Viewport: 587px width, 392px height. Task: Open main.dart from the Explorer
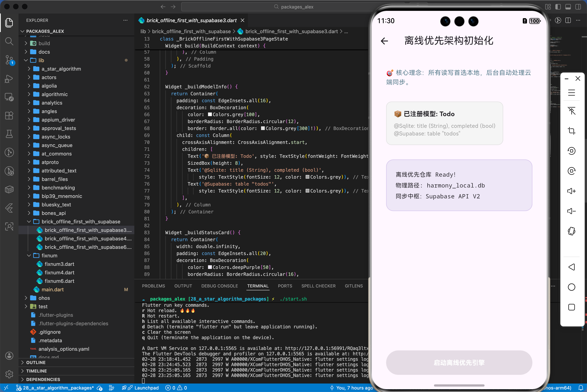tap(53, 289)
